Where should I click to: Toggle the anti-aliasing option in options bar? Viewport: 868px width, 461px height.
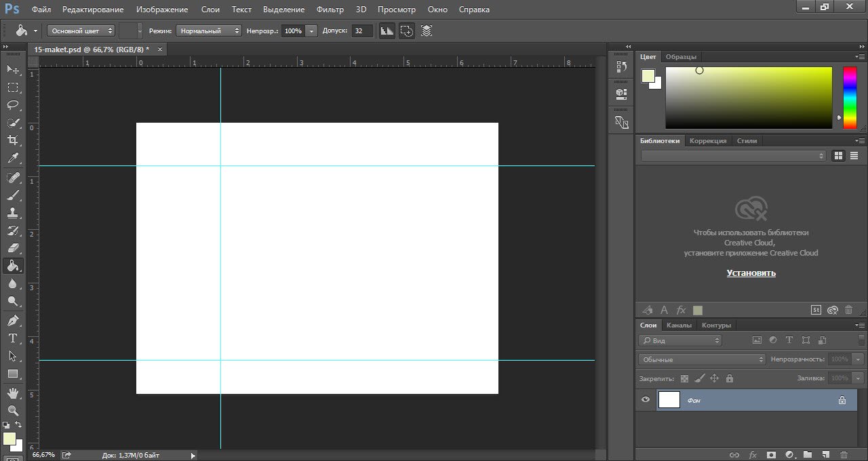(387, 31)
